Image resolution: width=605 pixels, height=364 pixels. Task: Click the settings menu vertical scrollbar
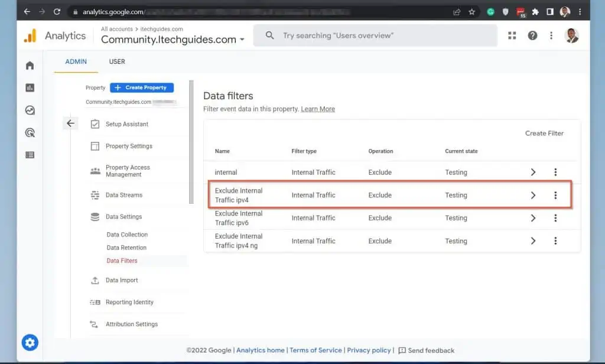coord(191,142)
